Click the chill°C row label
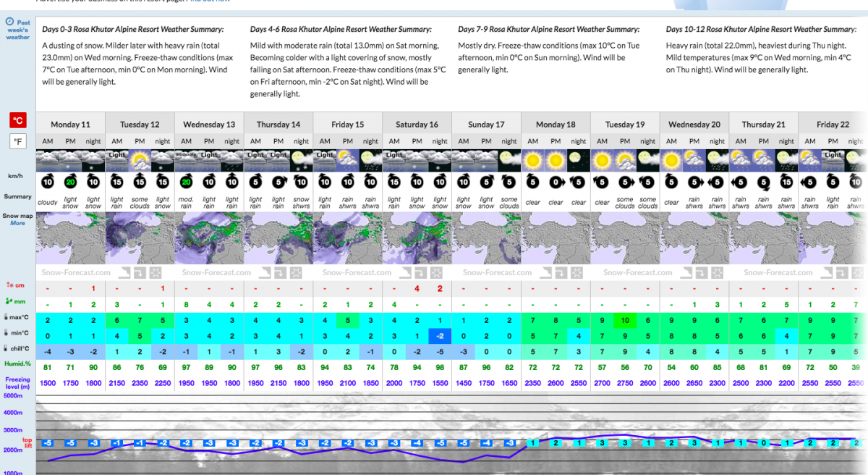The width and height of the screenshot is (868, 475). tap(17, 348)
